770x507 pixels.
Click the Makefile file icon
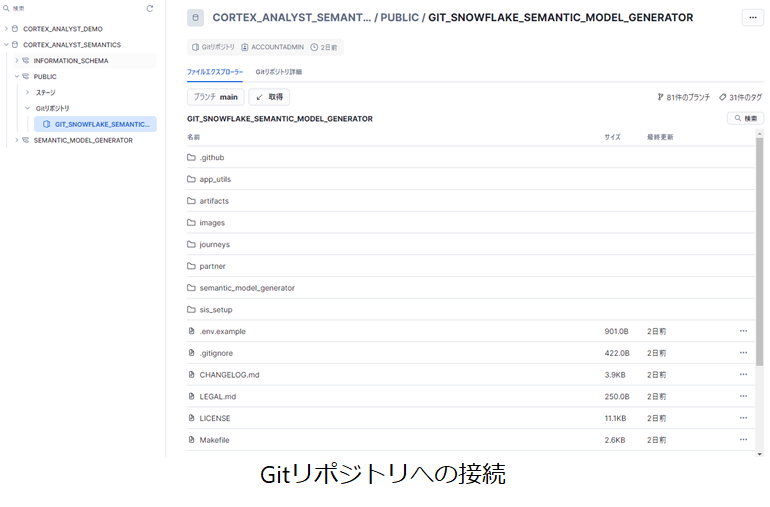click(x=192, y=439)
